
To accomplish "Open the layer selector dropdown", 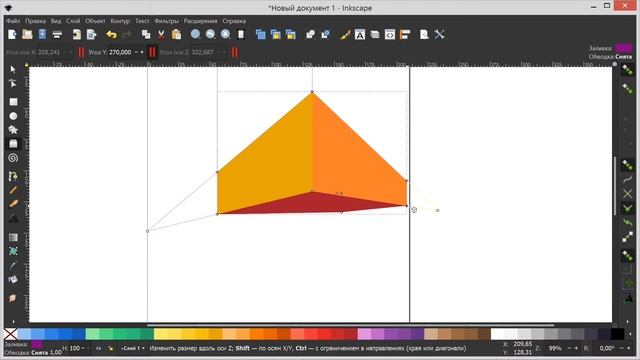I will (x=133, y=349).
